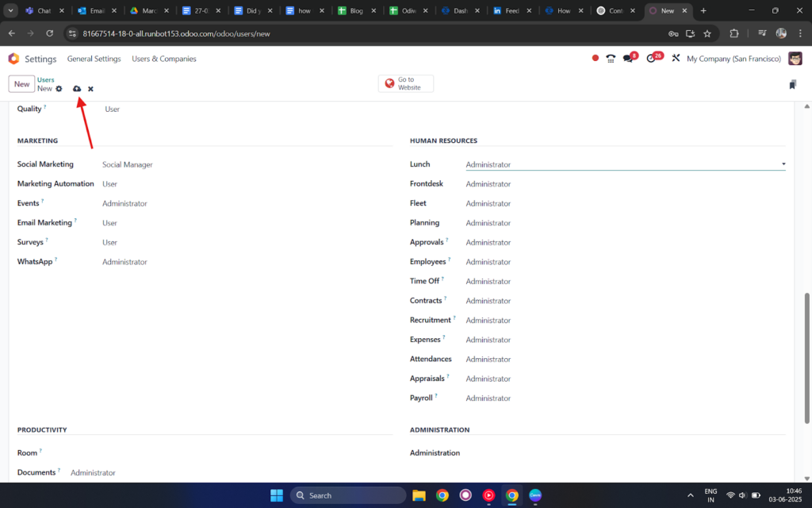The width and height of the screenshot is (812, 508).
Task: Click the New button
Action: click(x=21, y=84)
